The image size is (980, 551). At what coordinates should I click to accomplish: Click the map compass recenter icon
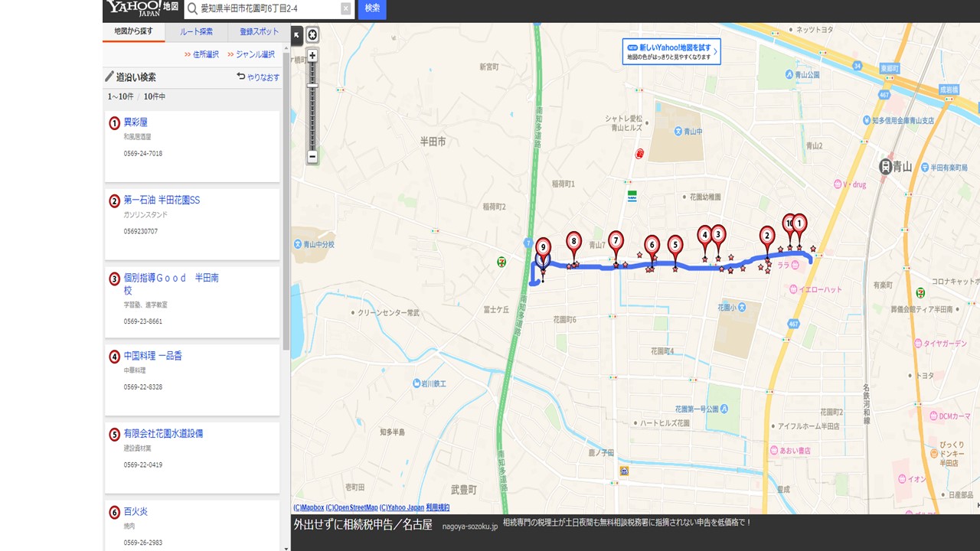312,34
